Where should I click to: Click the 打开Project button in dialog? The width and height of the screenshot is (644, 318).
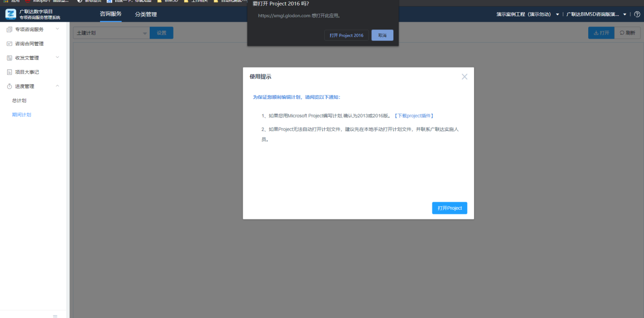pos(450,208)
